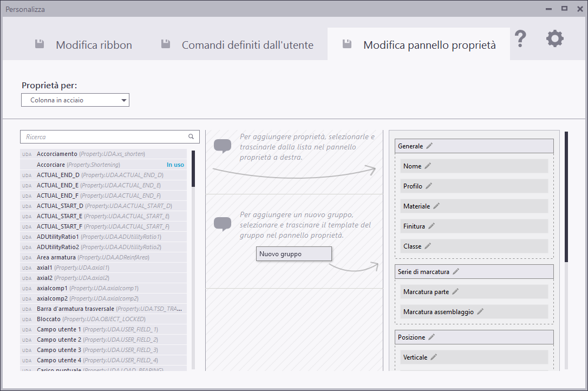588x391 pixels.
Task: Select axial2 property row
Action: coord(103,278)
